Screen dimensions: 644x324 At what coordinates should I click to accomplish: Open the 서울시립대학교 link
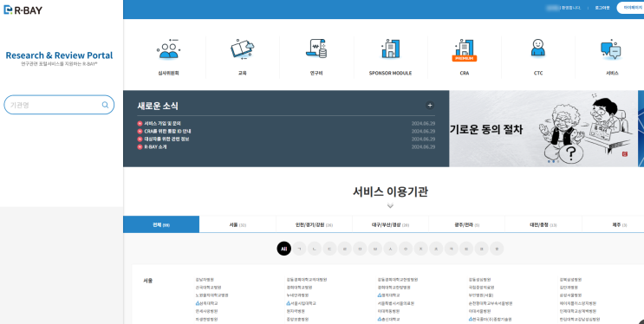click(x=301, y=303)
